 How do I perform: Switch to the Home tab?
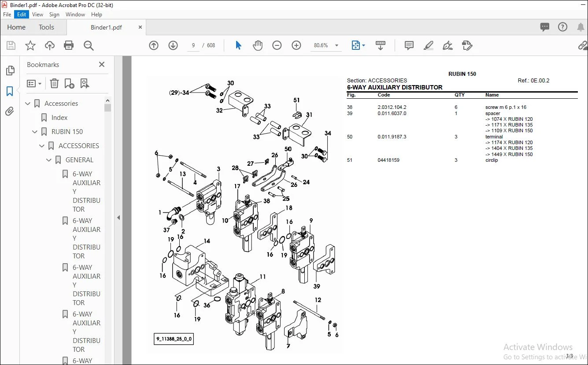coord(16,27)
